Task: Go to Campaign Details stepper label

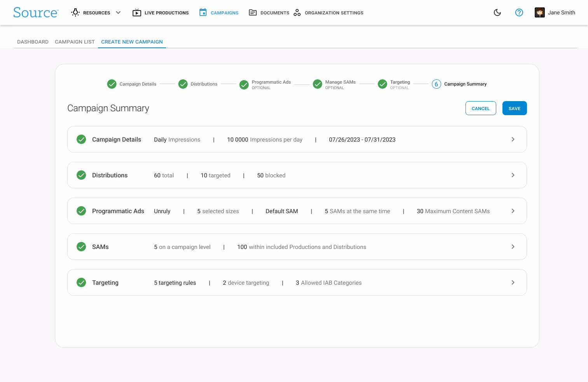Action: coord(138,84)
